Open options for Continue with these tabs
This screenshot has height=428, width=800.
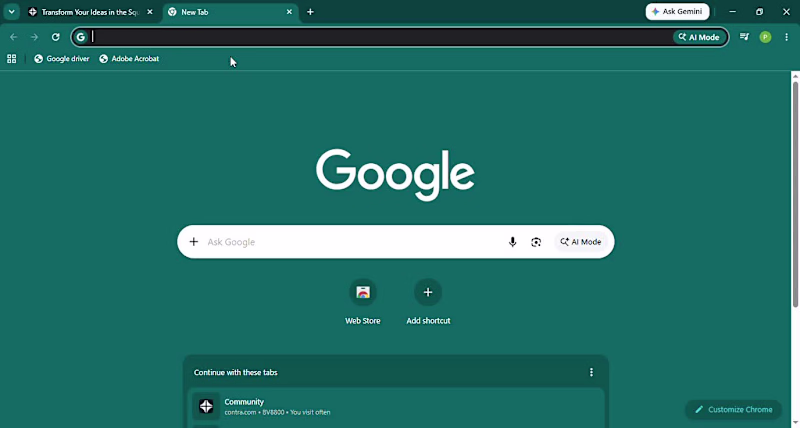591,372
